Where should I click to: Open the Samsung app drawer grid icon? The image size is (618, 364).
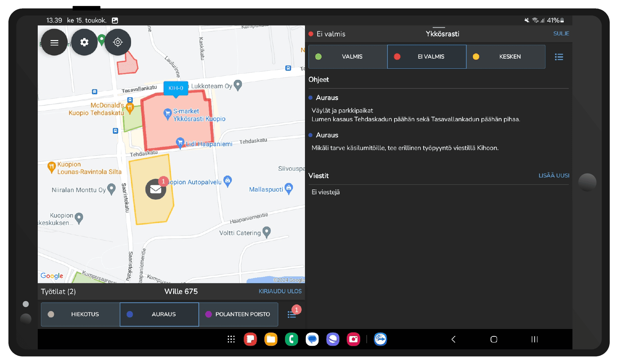[x=231, y=339]
